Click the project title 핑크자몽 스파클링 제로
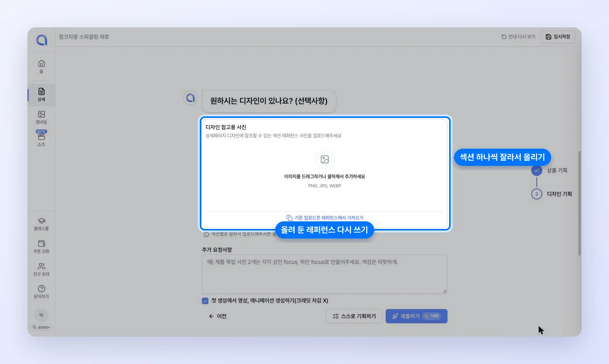The image size is (609, 364). [x=84, y=37]
